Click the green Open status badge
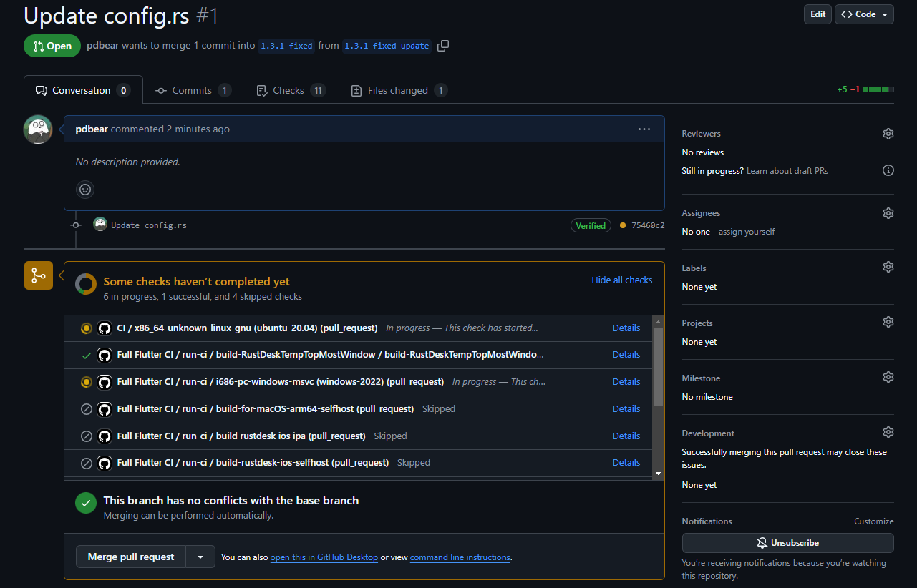Viewport: 917px width, 588px height. point(52,46)
